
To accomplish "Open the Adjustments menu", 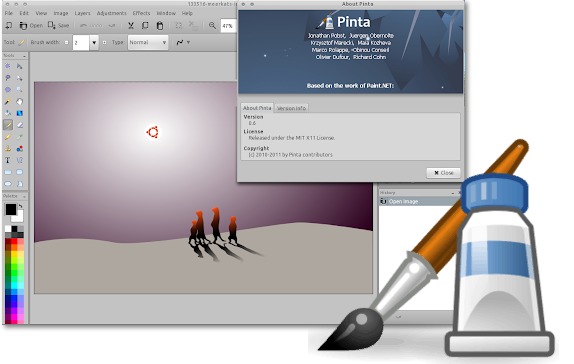I will pos(111,13).
